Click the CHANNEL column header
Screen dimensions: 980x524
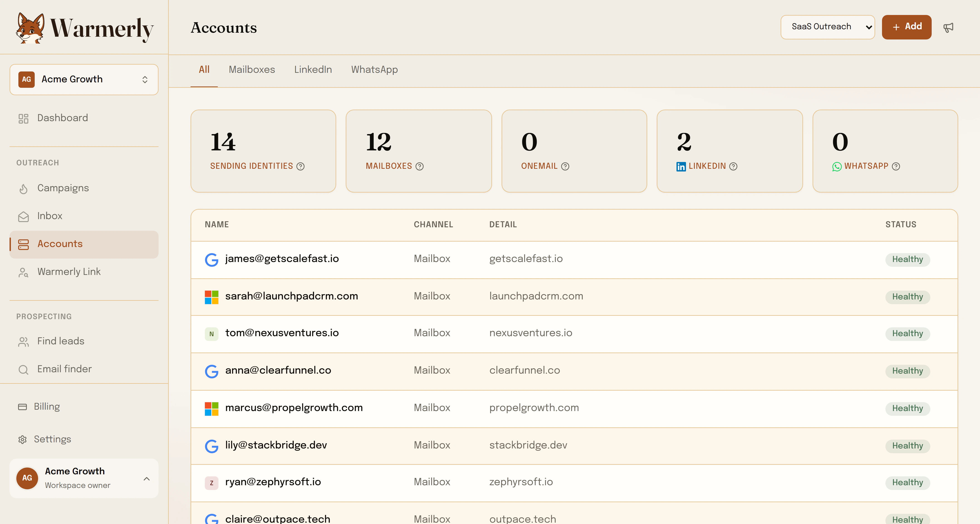(433, 225)
